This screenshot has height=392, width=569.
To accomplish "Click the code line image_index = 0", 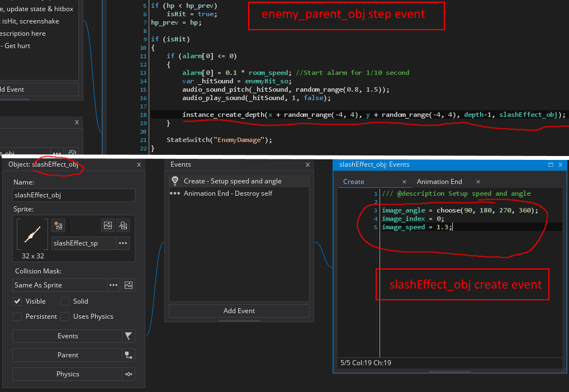I will point(412,219).
